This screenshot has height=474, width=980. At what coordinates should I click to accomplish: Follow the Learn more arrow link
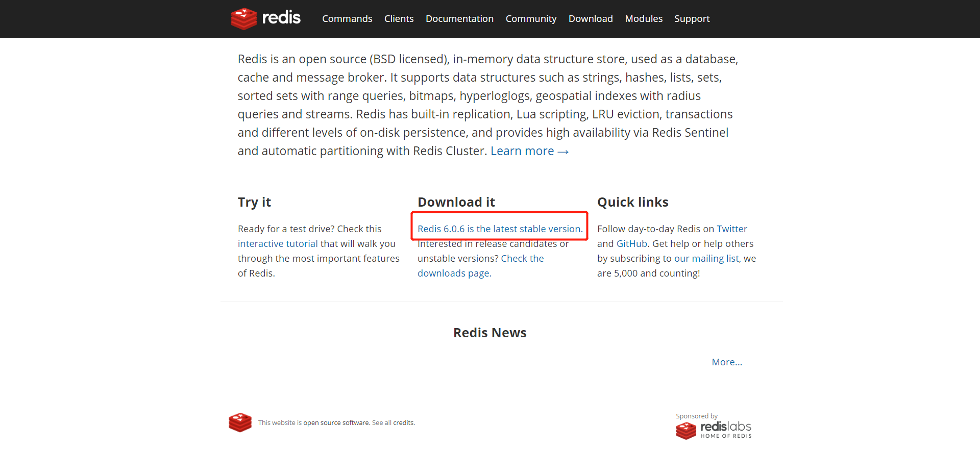[x=529, y=151]
